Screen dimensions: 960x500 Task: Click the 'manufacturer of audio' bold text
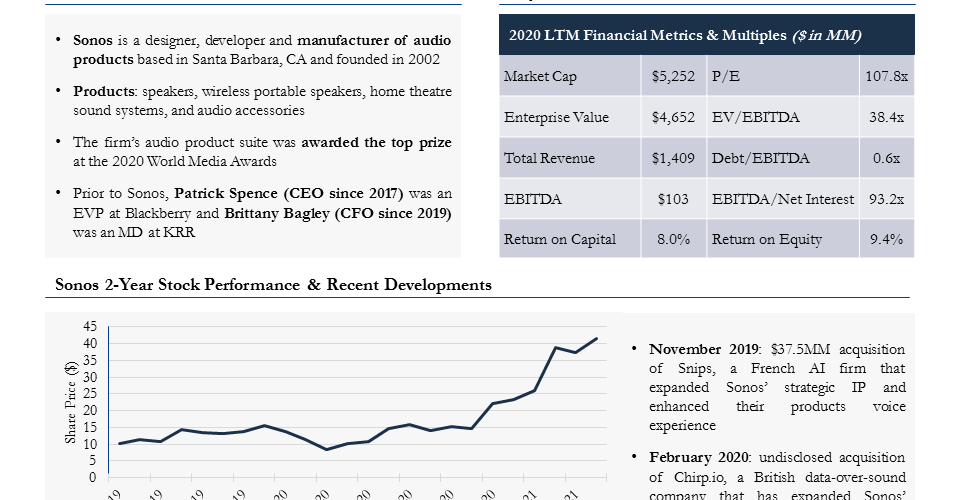tap(374, 40)
